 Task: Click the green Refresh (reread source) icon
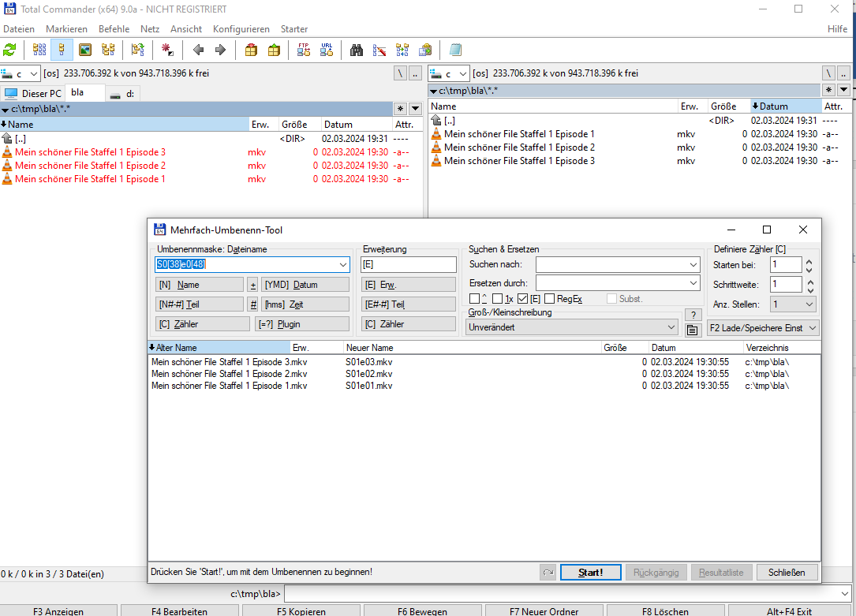pyautogui.click(x=9, y=50)
